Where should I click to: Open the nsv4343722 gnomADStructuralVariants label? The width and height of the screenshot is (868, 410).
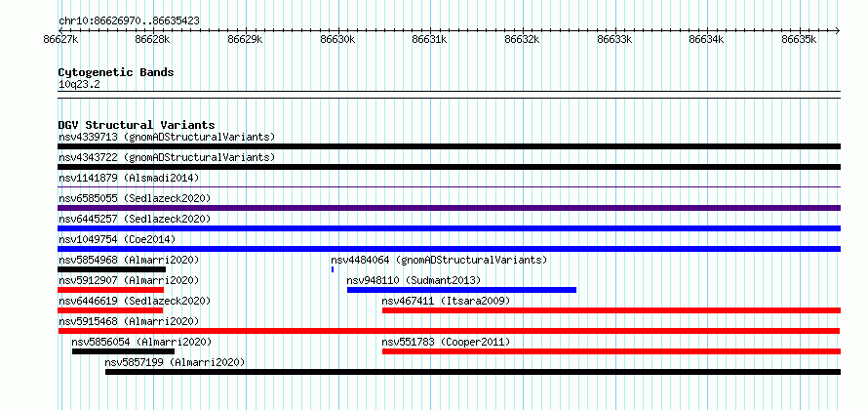coord(167,157)
